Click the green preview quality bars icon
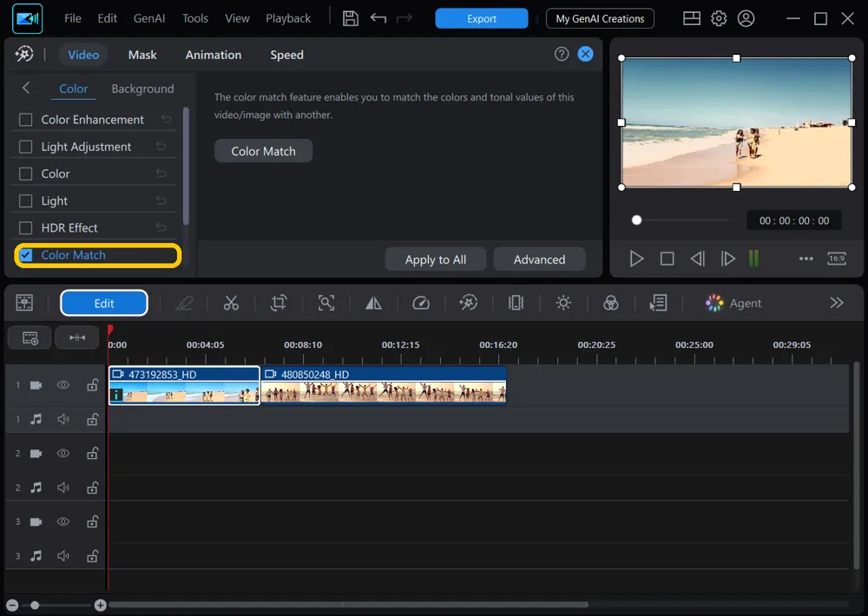868x616 pixels. tap(753, 259)
